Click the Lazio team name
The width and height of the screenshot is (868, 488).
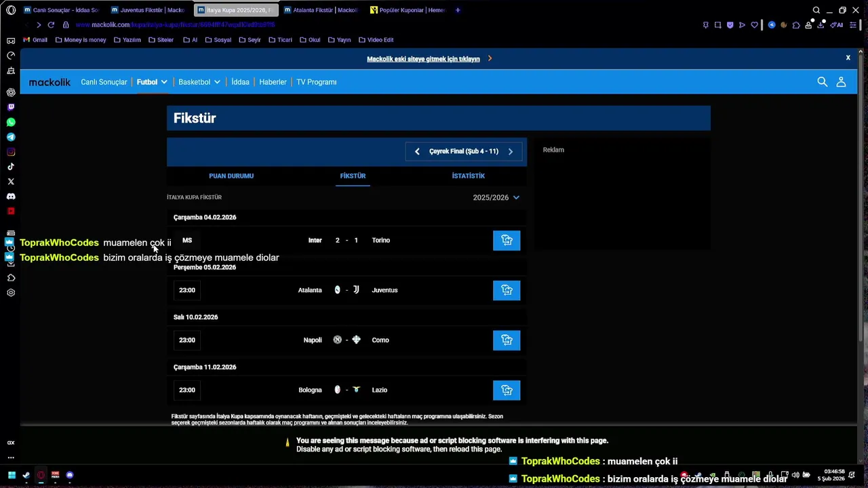pyautogui.click(x=380, y=390)
